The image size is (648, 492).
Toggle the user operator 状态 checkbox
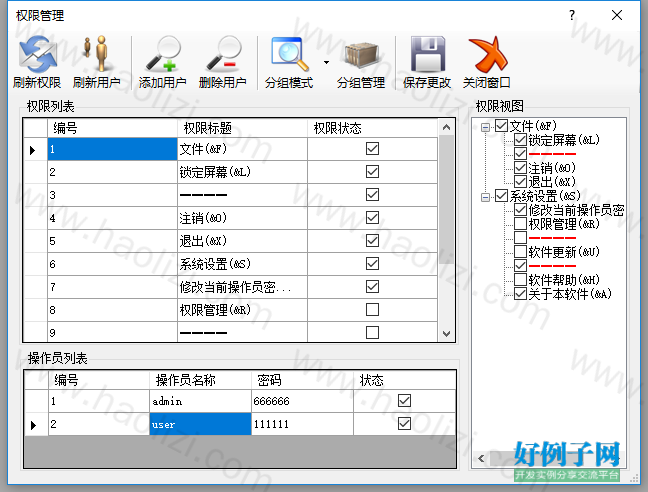click(x=404, y=423)
